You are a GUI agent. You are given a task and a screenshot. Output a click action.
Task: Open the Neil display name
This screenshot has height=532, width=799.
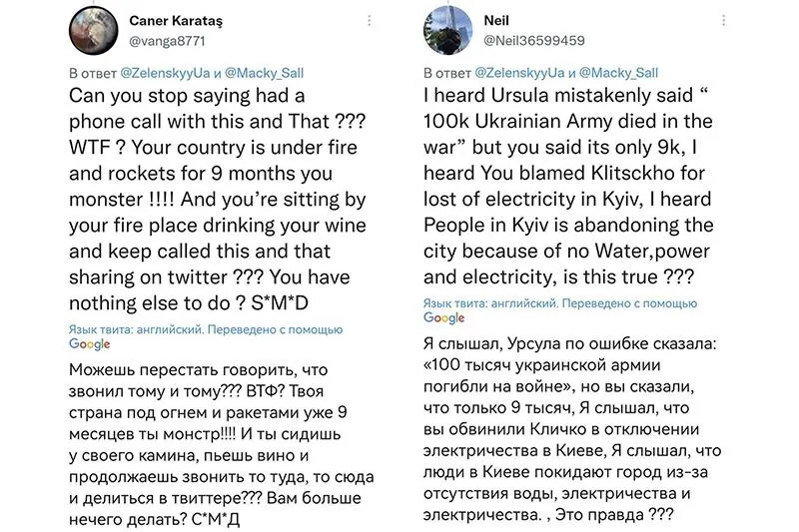496,21
